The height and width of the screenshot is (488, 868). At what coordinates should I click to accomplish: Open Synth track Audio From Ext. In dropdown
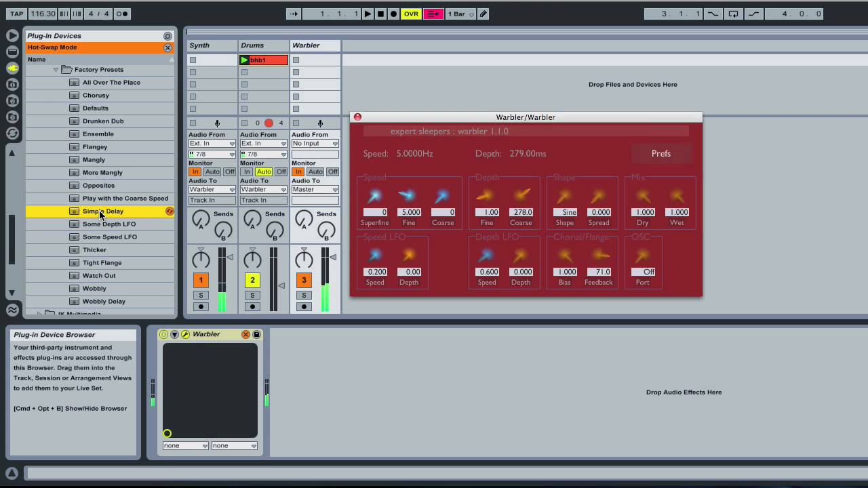click(x=212, y=144)
